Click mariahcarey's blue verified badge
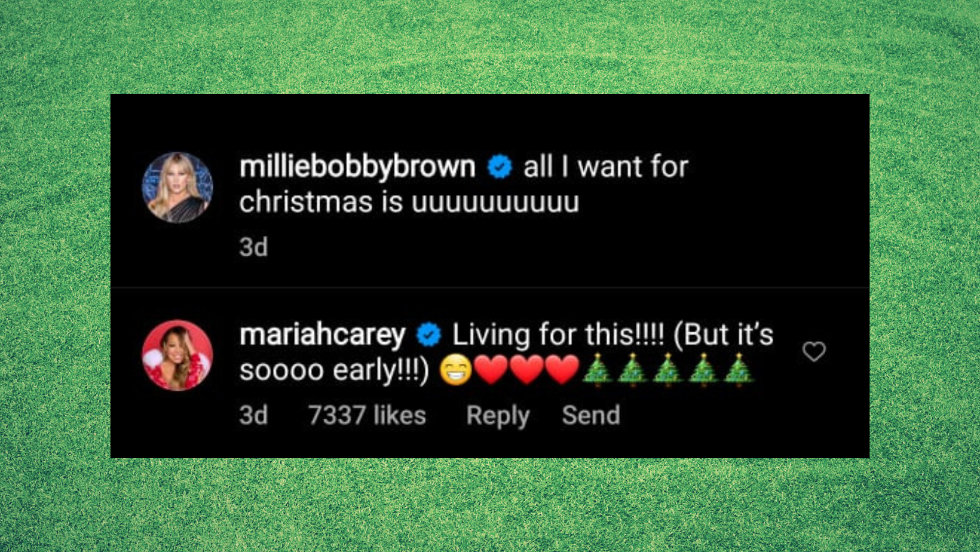This screenshot has width=980, height=552. tap(428, 335)
